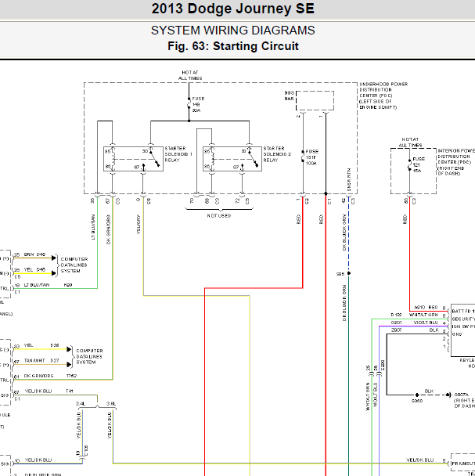Screen dimensions: 475x476
Task: Click the S260 splice point
Action: pos(417,395)
